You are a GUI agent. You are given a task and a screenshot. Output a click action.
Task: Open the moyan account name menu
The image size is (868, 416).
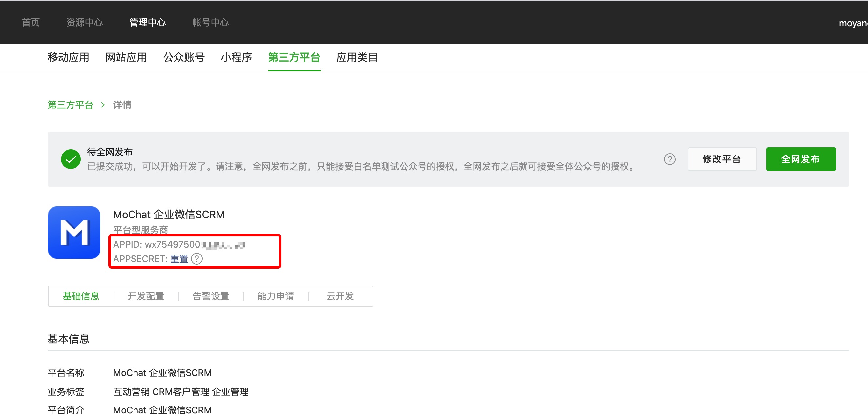(x=853, y=23)
